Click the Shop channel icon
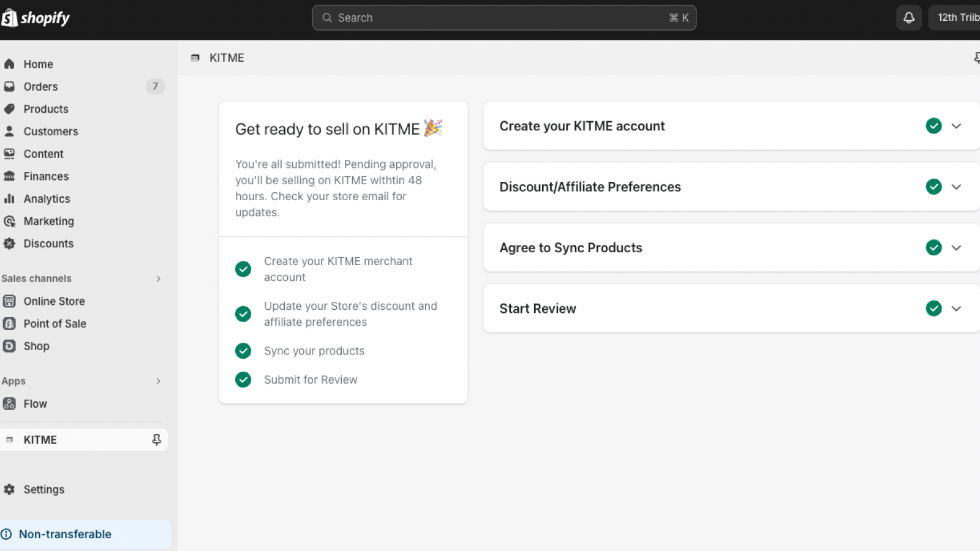The height and width of the screenshot is (551, 980). pyautogui.click(x=9, y=346)
